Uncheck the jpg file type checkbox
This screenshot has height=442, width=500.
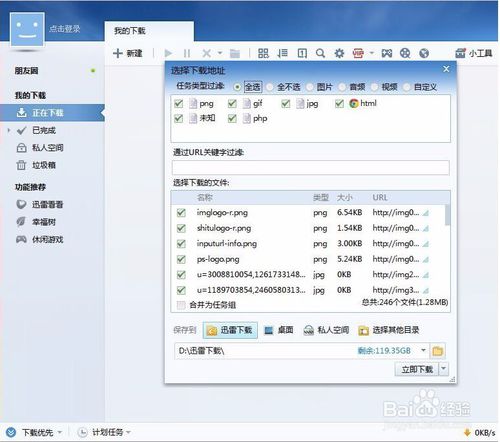pyautogui.click(x=286, y=104)
